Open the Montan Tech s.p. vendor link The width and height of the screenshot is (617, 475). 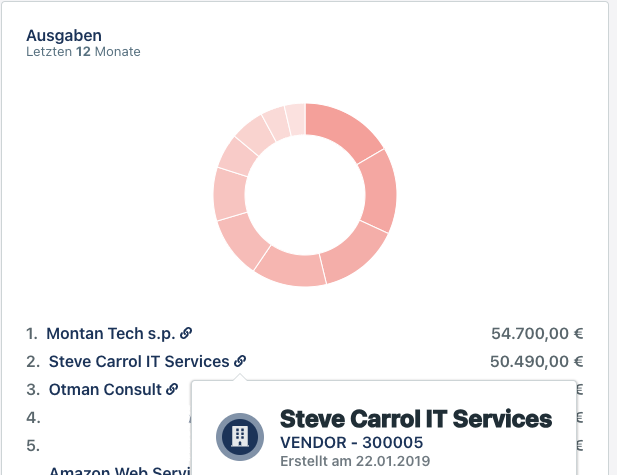[112, 333]
